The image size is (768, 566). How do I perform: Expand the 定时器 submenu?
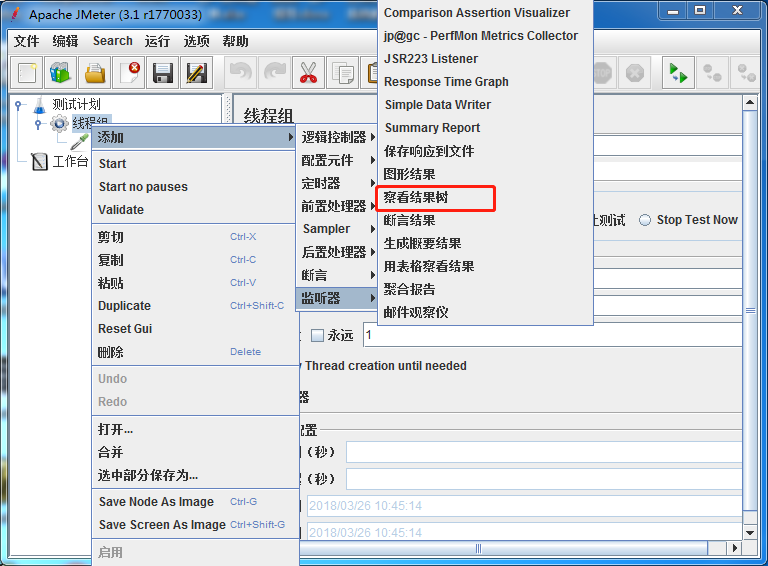pos(337,184)
